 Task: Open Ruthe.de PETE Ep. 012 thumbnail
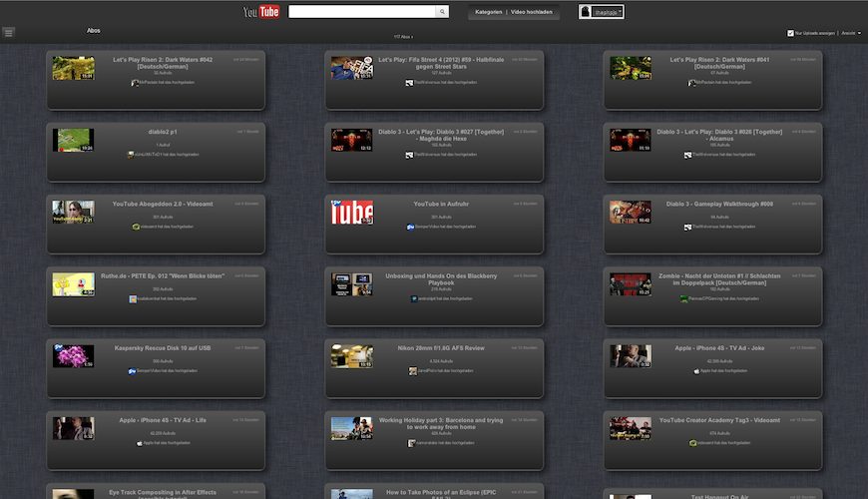coord(73,284)
